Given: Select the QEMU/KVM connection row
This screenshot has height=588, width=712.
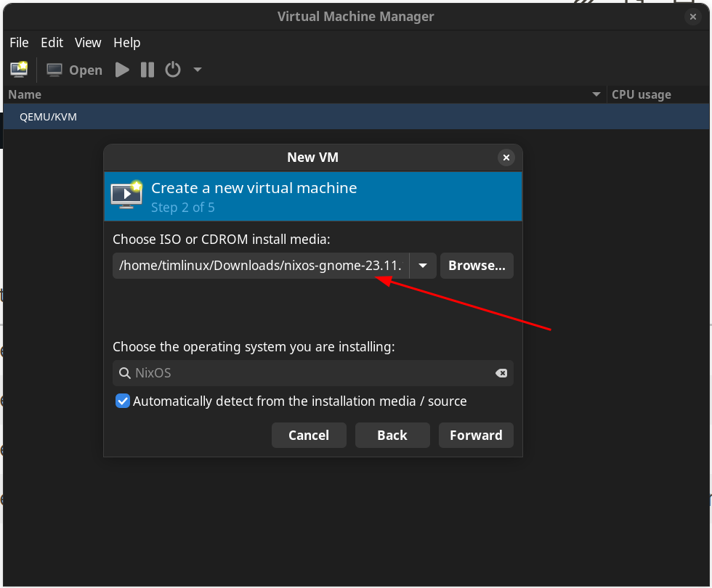Looking at the screenshot, I should click(356, 117).
